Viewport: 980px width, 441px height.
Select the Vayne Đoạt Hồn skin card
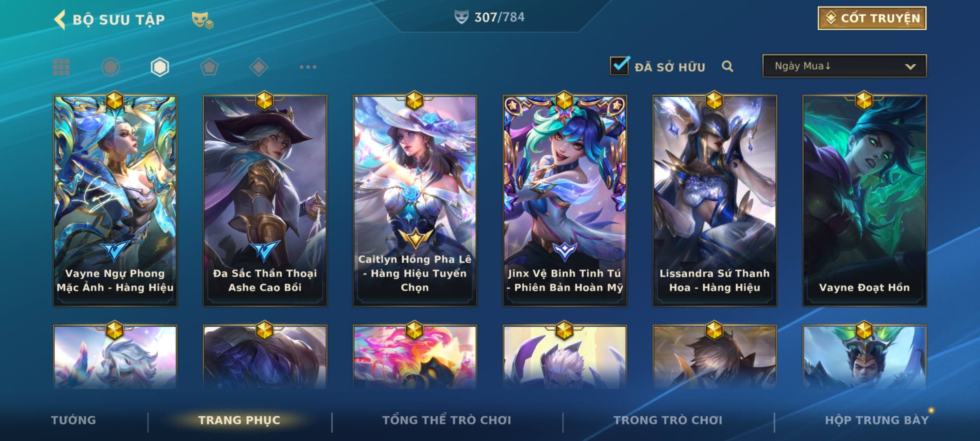click(864, 201)
